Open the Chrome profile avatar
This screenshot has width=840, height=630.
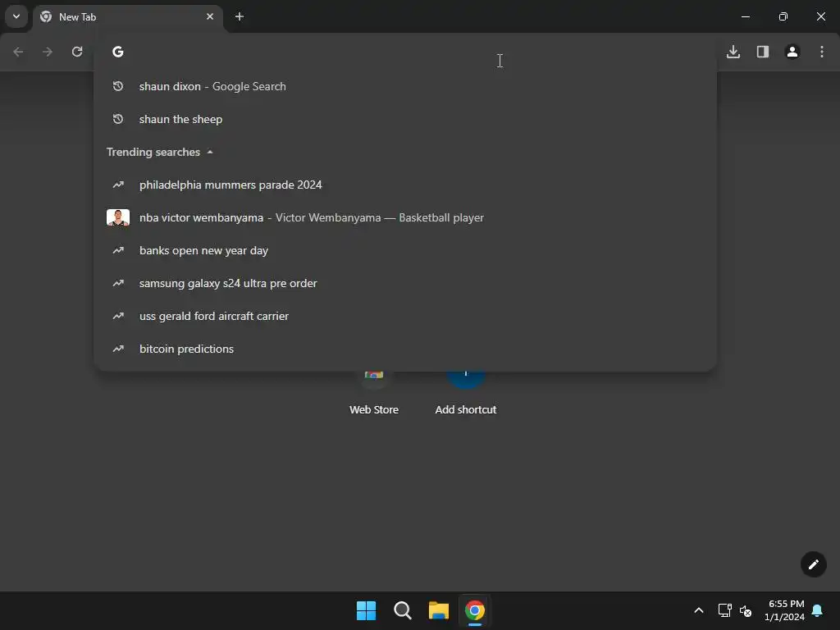point(792,52)
